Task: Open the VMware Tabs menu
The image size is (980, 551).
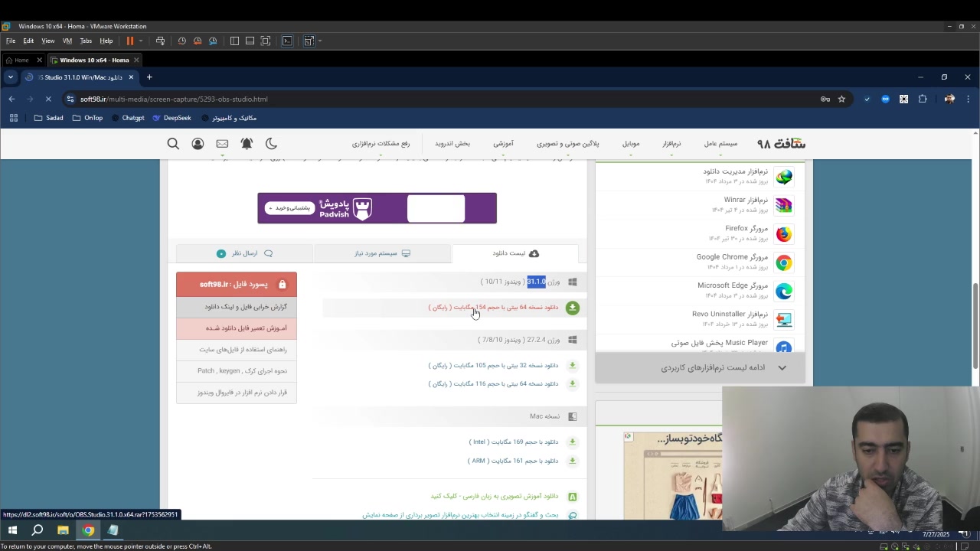Action: click(x=86, y=41)
